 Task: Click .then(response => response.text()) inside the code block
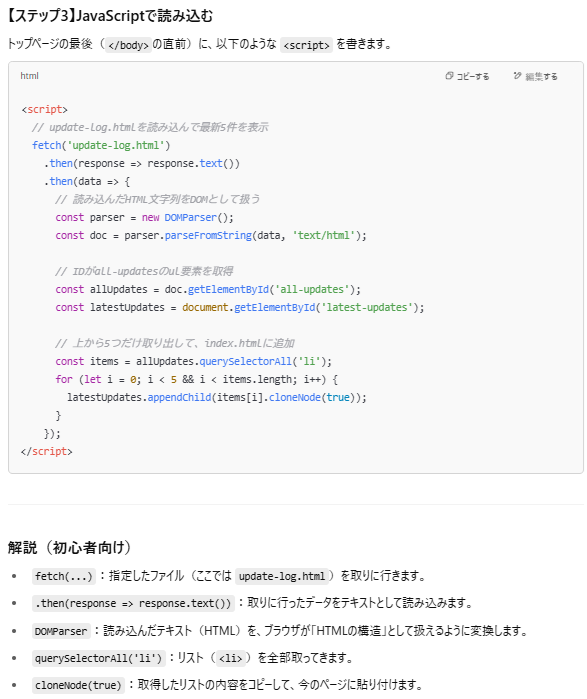point(142,164)
